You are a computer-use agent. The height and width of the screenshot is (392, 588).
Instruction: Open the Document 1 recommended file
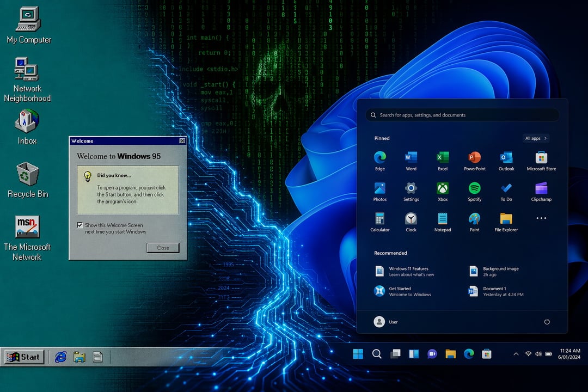pyautogui.click(x=496, y=291)
